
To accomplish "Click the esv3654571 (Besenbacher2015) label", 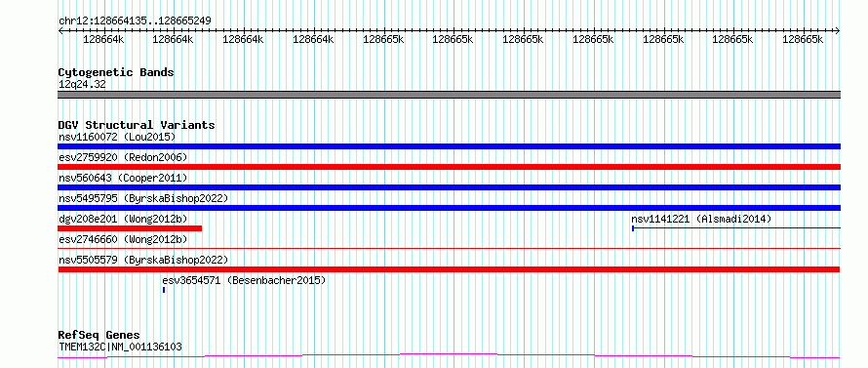I will [x=244, y=280].
